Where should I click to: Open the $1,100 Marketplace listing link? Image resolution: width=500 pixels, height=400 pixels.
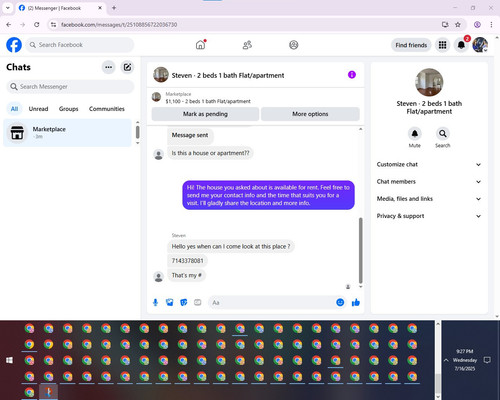point(208,101)
